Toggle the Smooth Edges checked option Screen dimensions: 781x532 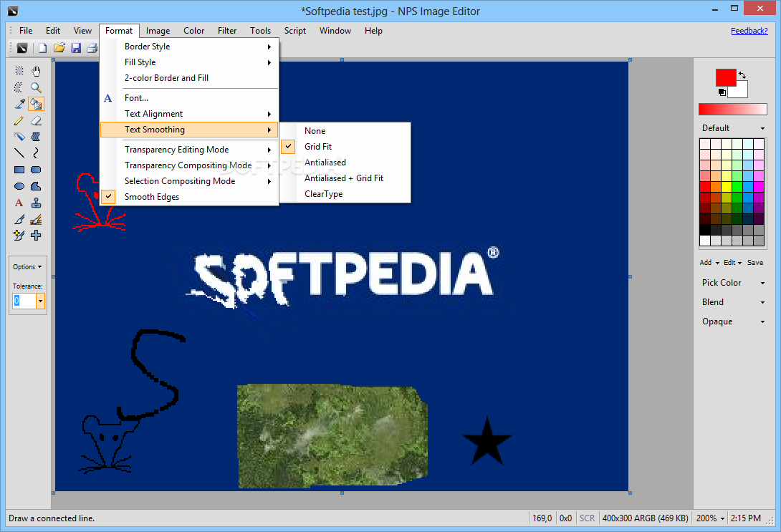pyautogui.click(x=189, y=197)
